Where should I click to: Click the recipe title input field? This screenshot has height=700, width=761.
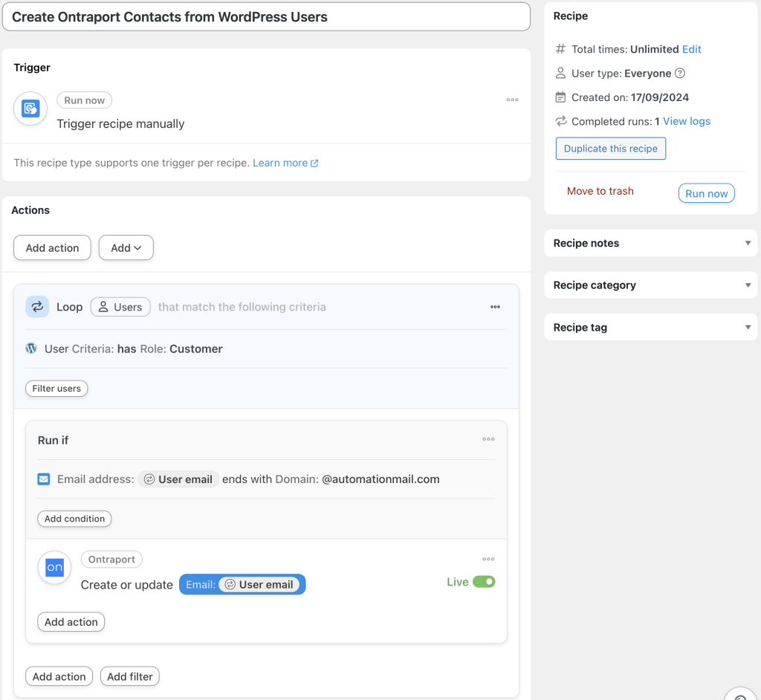266,16
